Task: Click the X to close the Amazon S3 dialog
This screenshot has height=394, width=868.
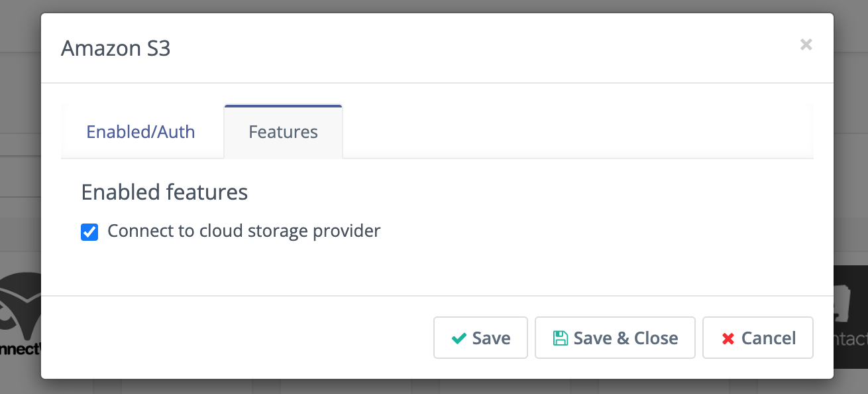Action: 806,44
